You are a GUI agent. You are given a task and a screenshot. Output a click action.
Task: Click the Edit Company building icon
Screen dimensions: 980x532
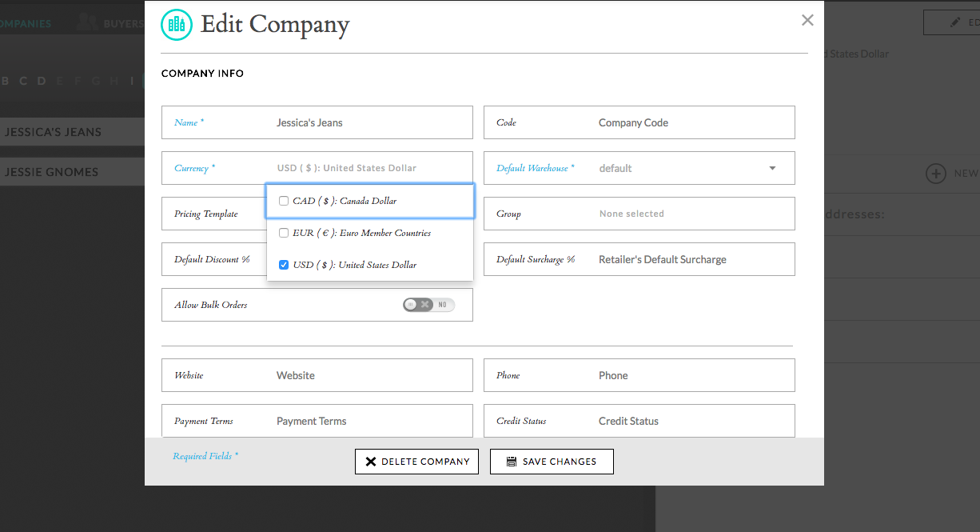177,25
